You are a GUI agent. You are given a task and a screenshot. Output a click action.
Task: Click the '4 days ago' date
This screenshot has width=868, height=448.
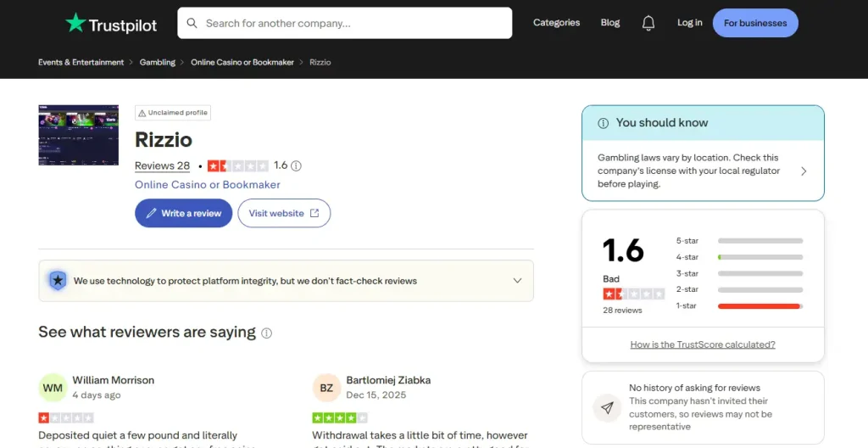[x=97, y=395]
